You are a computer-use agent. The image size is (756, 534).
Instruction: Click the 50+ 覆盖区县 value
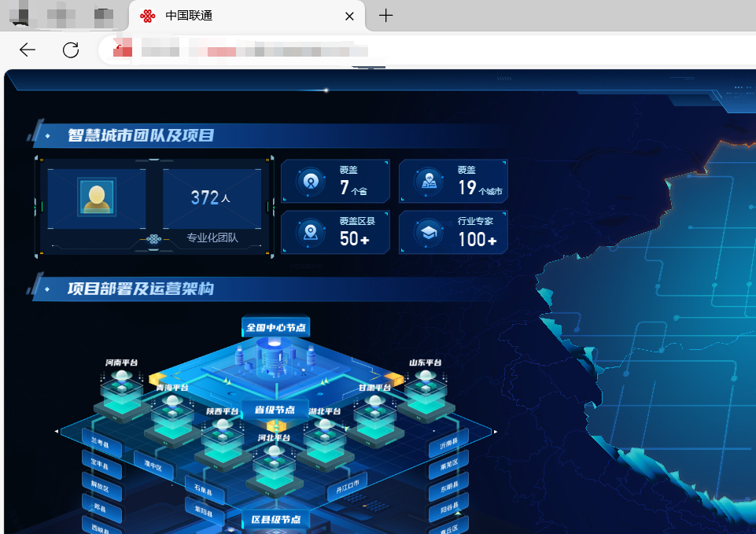[354, 238]
